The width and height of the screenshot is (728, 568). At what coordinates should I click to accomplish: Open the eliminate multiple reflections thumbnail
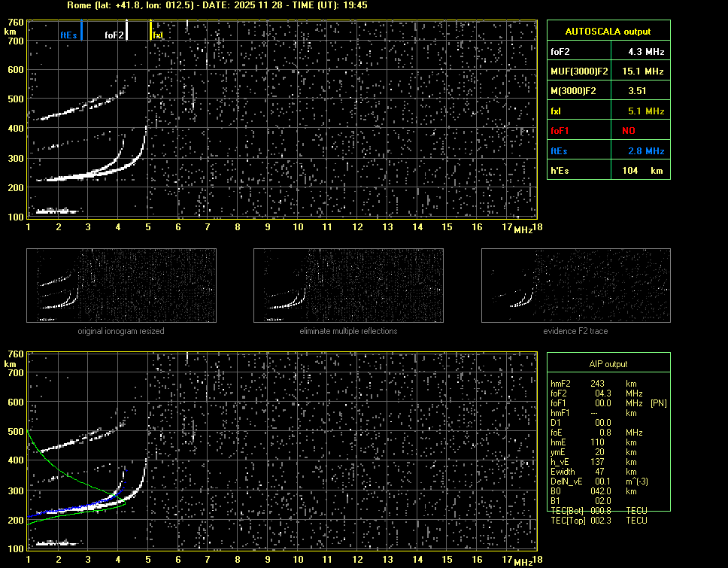click(348, 286)
